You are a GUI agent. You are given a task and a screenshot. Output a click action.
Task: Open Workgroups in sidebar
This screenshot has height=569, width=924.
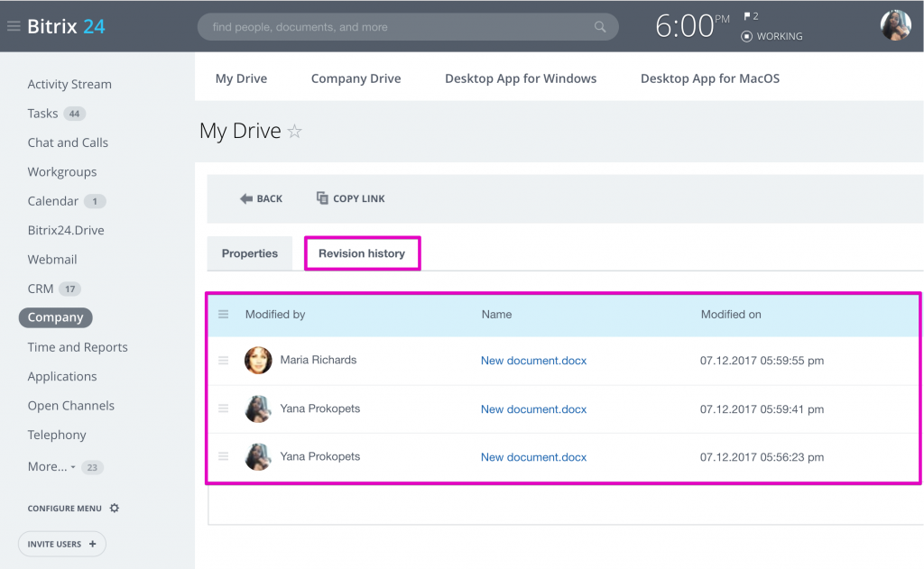coord(62,172)
